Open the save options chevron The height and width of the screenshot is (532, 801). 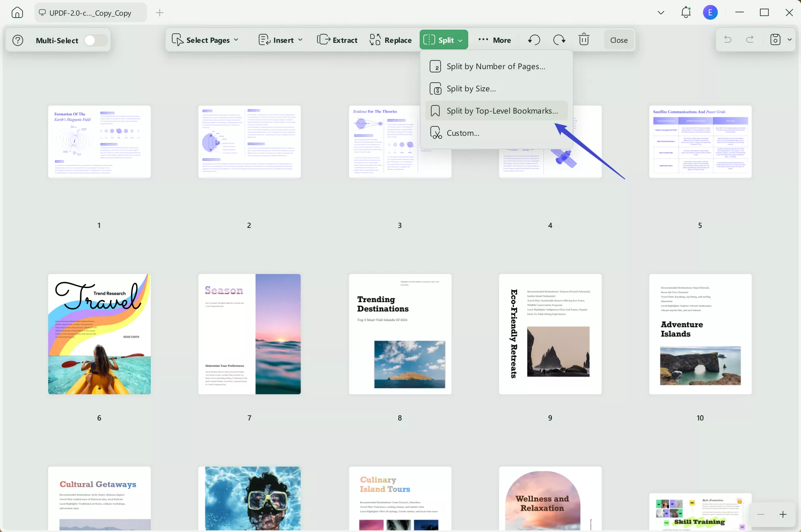point(790,39)
